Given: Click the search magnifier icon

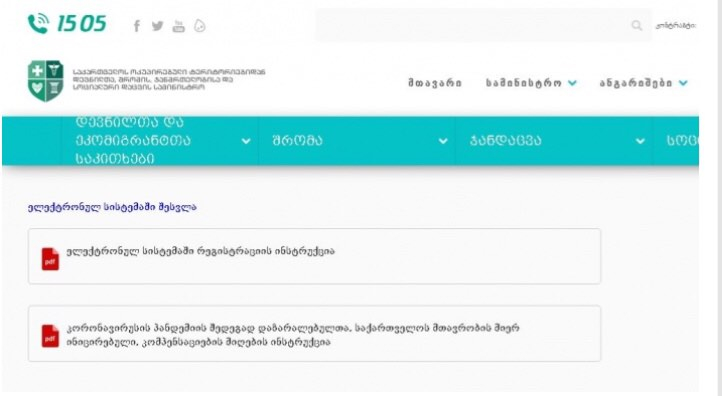Looking at the screenshot, I should pos(636,25).
